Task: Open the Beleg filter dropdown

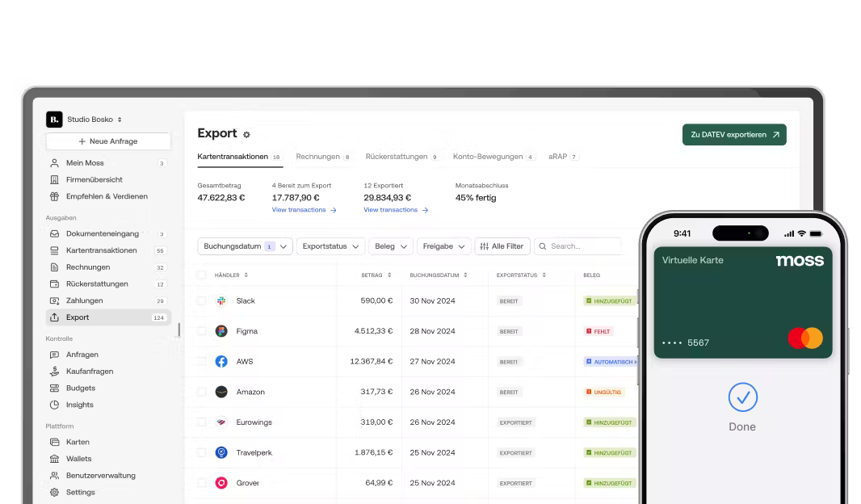Action: [x=390, y=246]
